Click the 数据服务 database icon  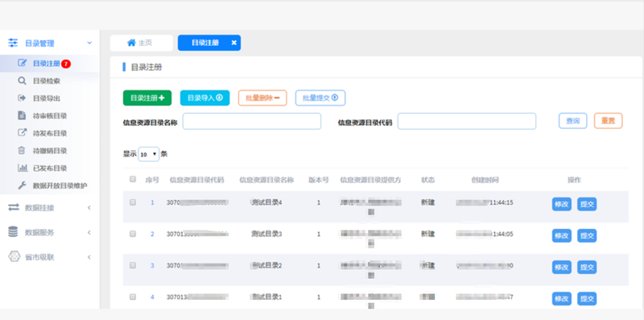click(x=13, y=232)
